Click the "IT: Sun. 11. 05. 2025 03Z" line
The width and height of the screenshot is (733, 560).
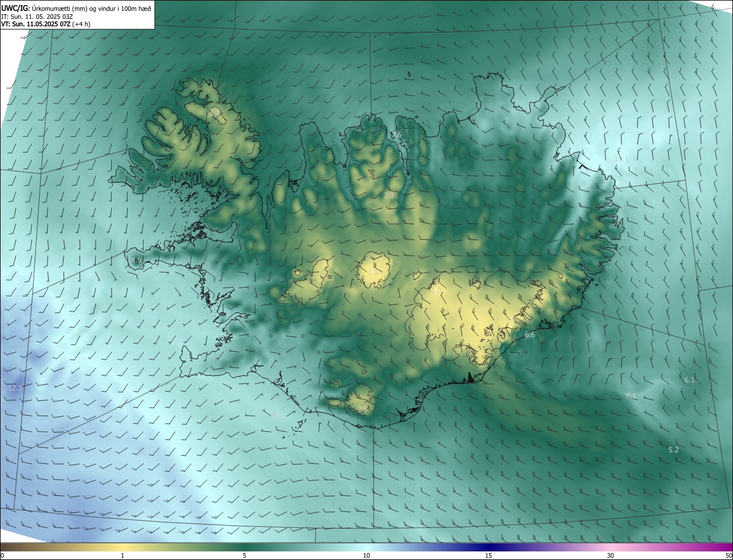point(37,17)
